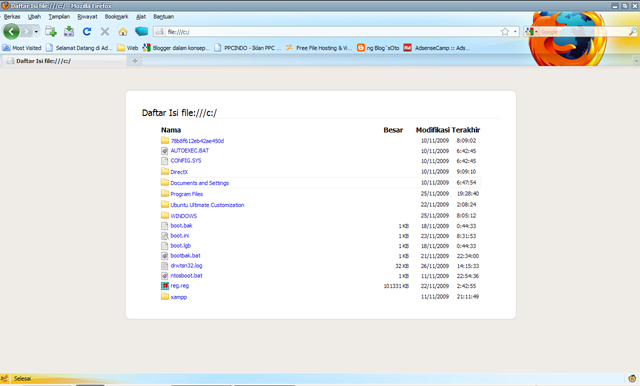Click the status bar icon at far left
The image size is (640, 386).
[4, 378]
